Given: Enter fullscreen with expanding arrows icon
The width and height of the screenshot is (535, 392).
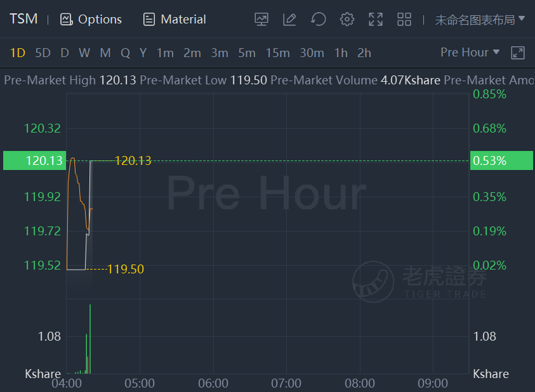Looking at the screenshot, I should tap(376, 20).
